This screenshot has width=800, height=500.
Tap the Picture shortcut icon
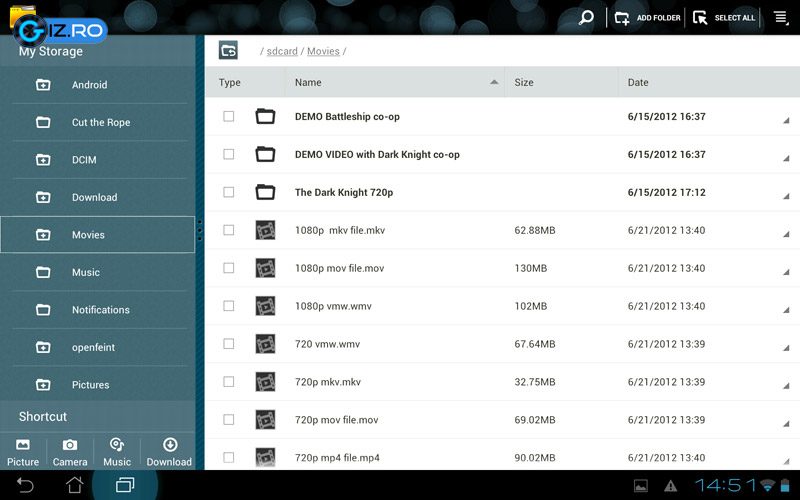coord(23,445)
